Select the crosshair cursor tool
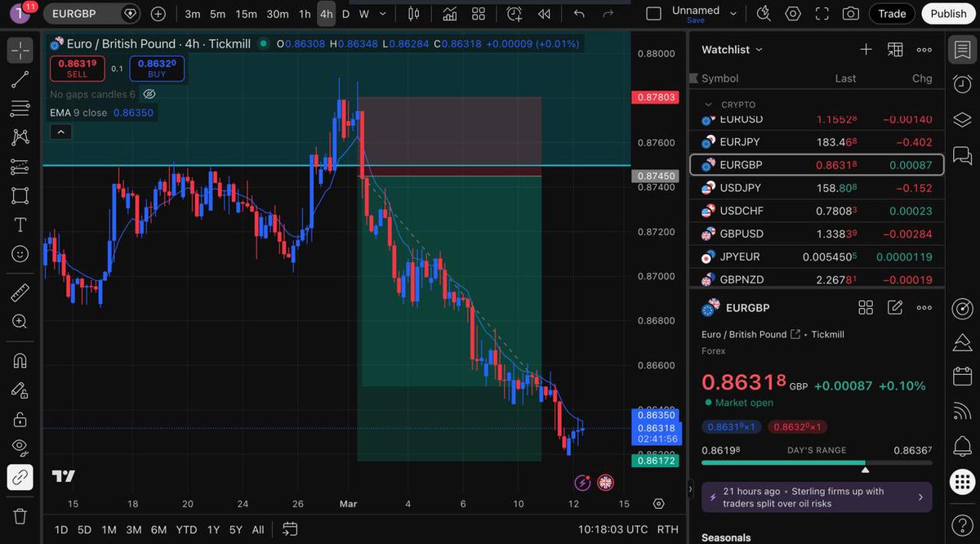This screenshot has height=544, width=980. coord(20,50)
